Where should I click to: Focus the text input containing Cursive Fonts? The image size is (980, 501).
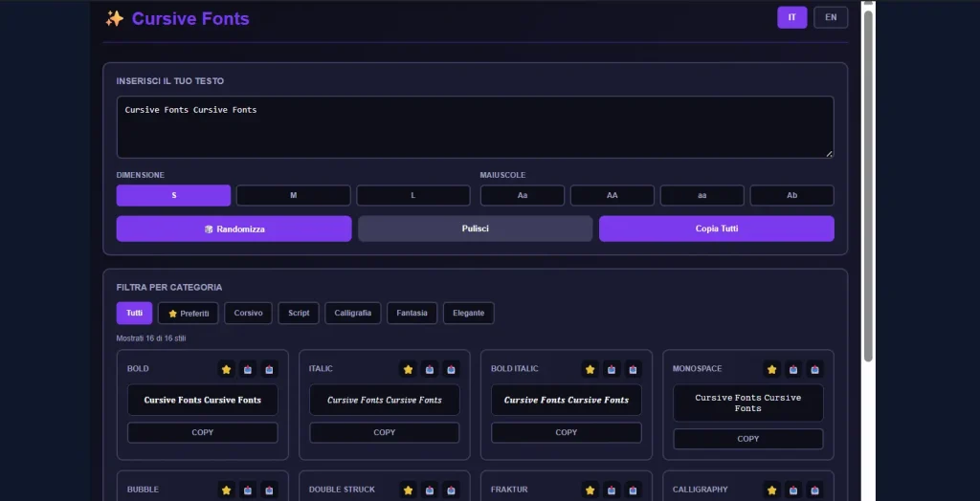tap(475, 127)
